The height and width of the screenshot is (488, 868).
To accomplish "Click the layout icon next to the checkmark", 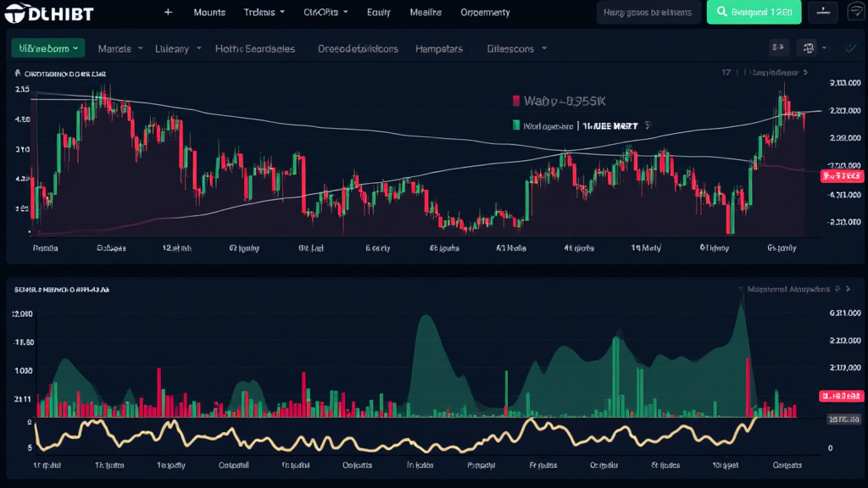I will (809, 48).
